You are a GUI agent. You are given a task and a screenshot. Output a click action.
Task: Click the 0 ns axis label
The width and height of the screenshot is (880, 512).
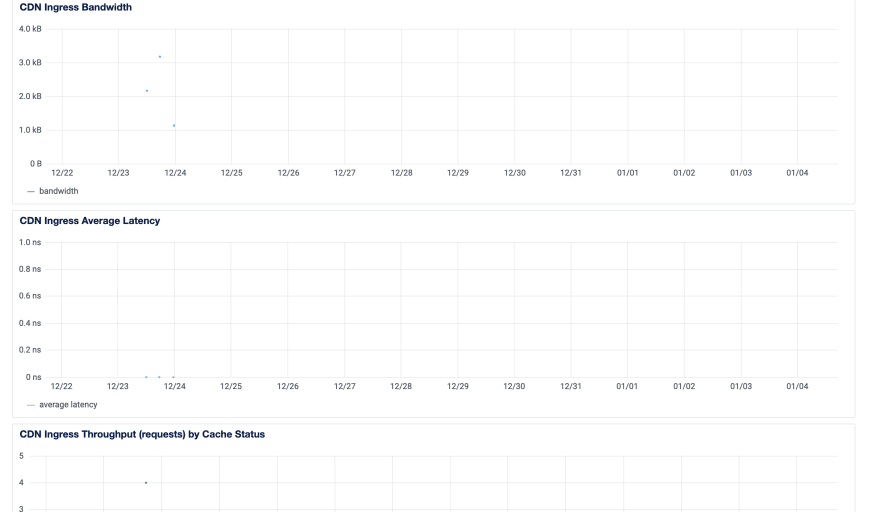pyautogui.click(x=34, y=377)
